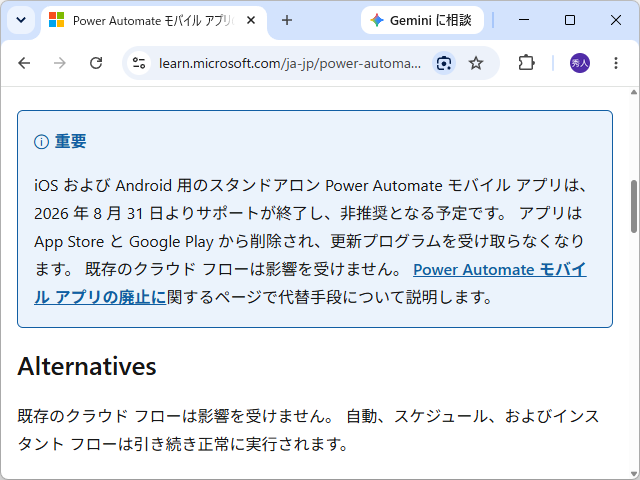Viewport: 640px width, 480px height.
Task: Open the Extensions puzzle icon
Action: pos(526,63)
